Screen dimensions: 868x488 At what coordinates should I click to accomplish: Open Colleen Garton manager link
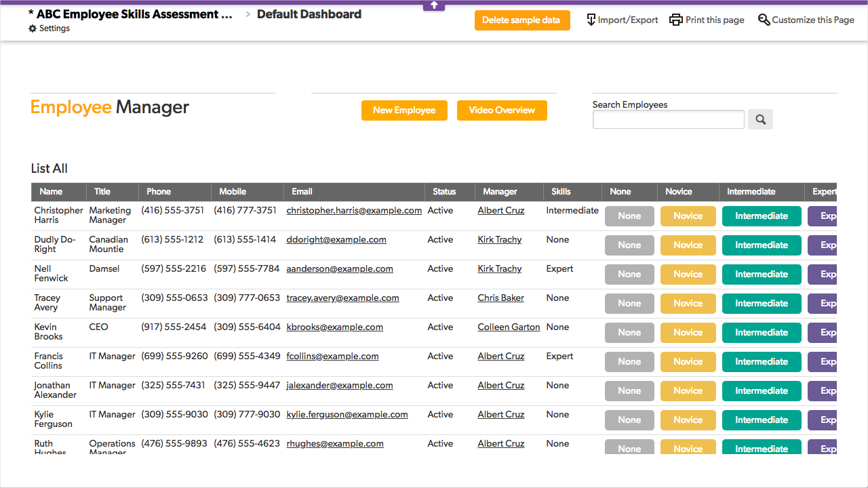[509, 327]
